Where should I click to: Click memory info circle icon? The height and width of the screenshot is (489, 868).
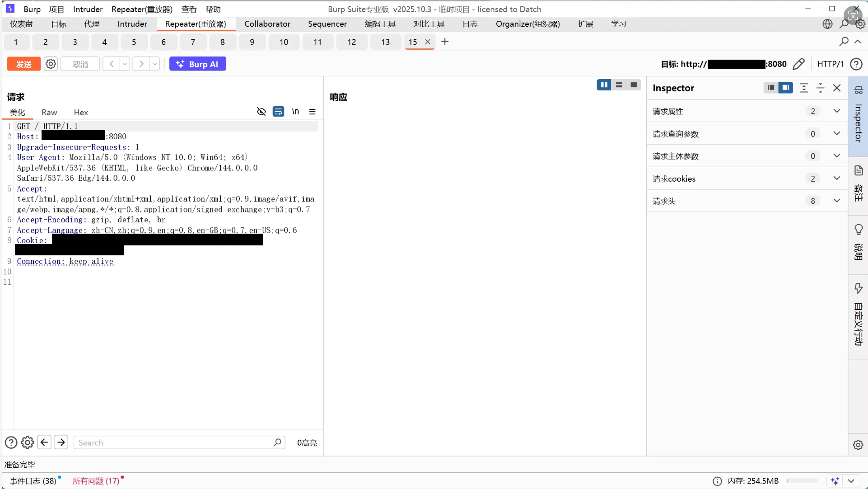point(717,481)
